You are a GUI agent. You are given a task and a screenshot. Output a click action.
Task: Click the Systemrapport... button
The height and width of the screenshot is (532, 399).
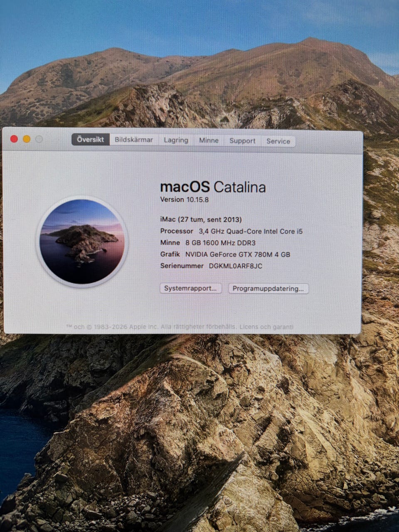pyautogui.click(x=190, y=288)
